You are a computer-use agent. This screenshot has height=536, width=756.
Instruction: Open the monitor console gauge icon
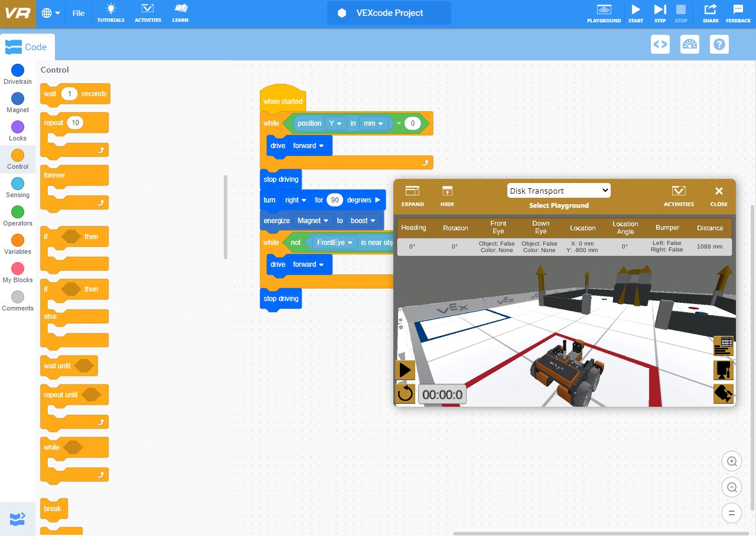[689, 44]
